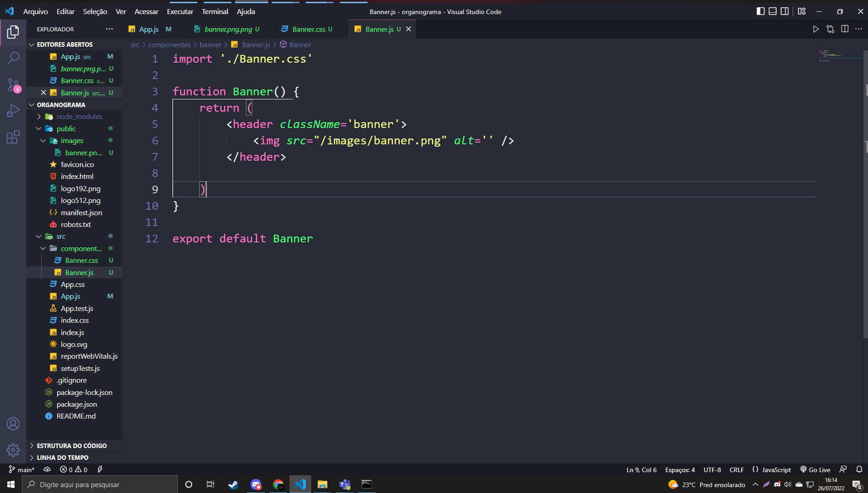The width and height of the screenshot is (868, 493).
Task: Toggle secondary side bar layout icon
Action: point(785,11)
